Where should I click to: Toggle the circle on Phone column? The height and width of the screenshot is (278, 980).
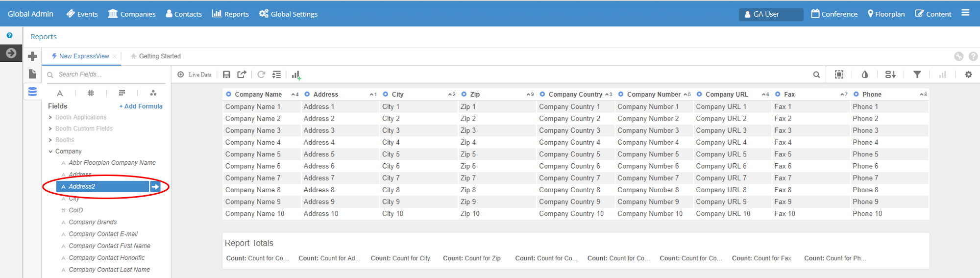coord(856,94)
